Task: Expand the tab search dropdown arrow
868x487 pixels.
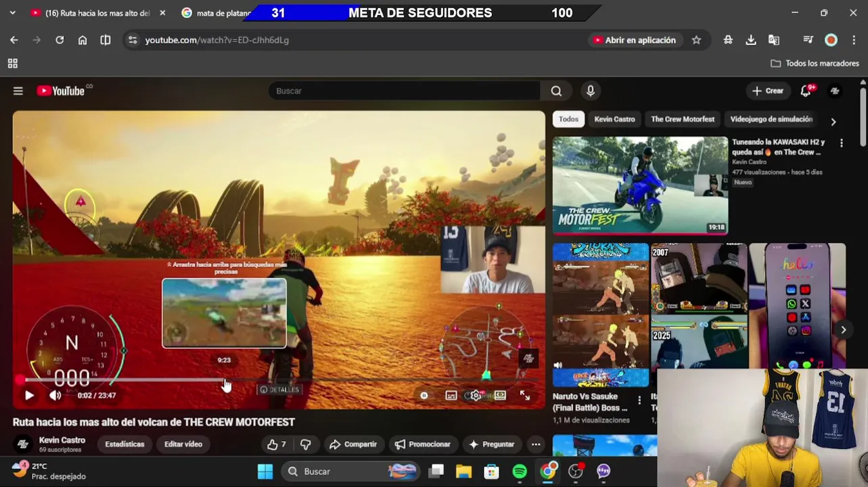Action: tap(12, 13)
